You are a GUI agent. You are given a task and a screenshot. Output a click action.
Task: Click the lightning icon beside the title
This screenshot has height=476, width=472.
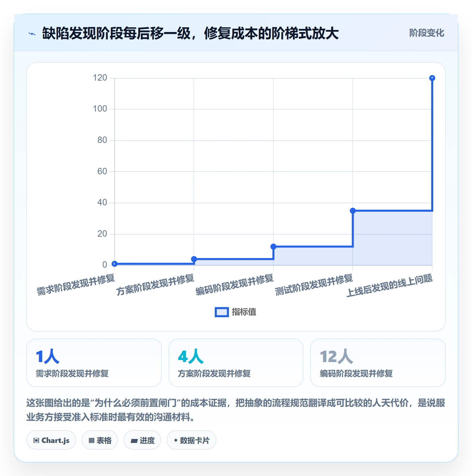tap(32, 34)
